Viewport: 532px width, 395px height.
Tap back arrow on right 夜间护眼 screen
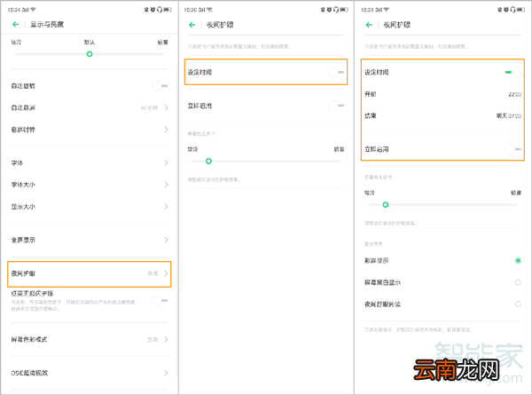[369, 25]
